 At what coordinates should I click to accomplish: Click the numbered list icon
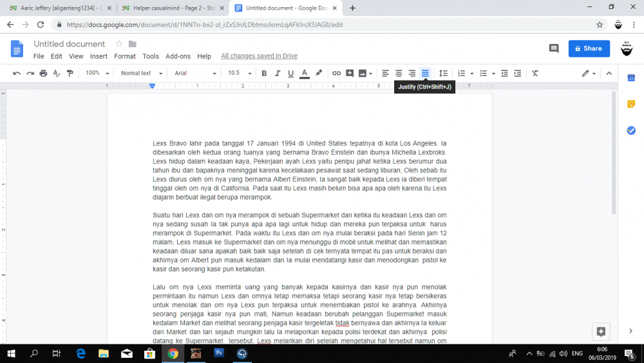point(461,73)
